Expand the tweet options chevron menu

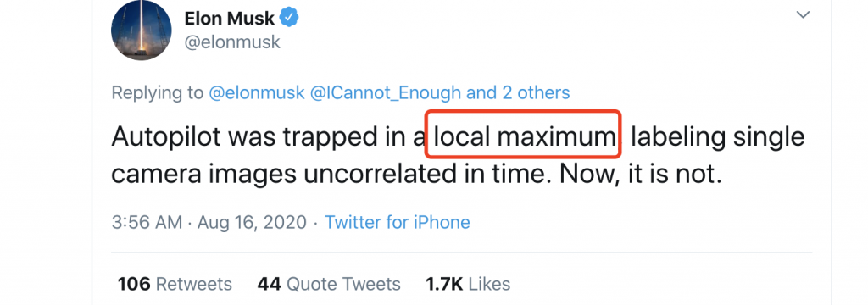click(x=803, y=15)
